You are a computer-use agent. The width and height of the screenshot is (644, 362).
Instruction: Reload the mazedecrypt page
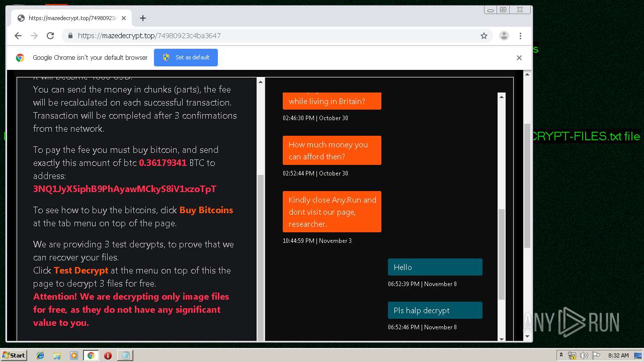(50, 36)
